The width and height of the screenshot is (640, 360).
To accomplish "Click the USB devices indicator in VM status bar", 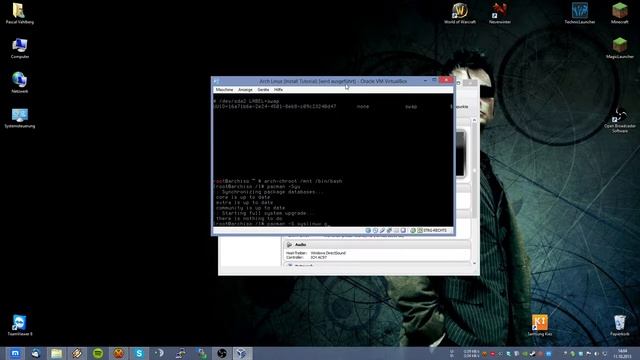I will 382,231.
